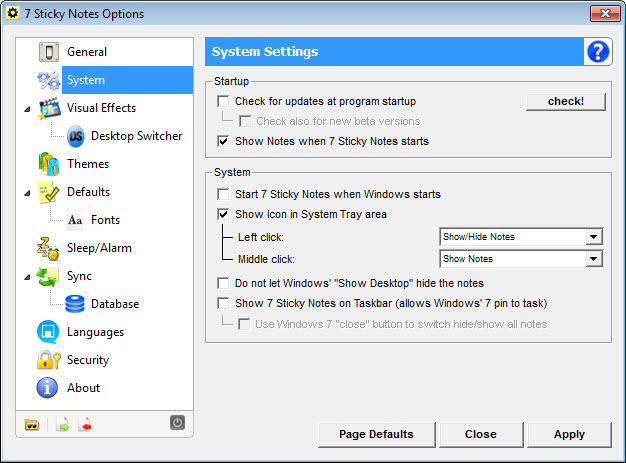Collapse the Defaults tree node
Image resolution: width=626 pixels, height=463 pixels.
tap(27, 193)
